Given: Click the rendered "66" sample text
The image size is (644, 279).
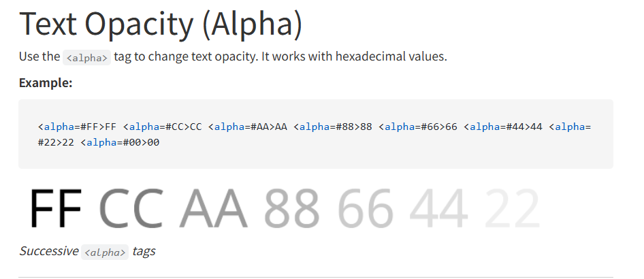Looking at the screenshot, I should [366, 208].
